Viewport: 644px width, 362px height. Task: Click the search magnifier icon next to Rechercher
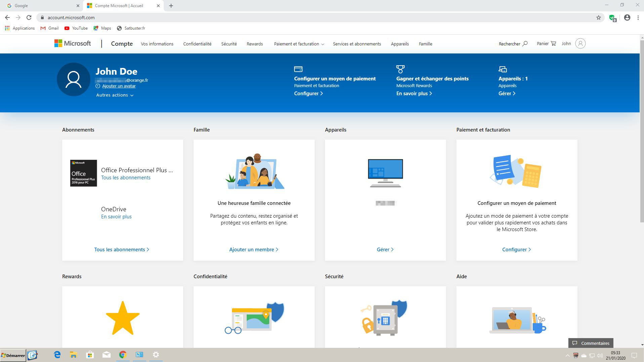525,43
